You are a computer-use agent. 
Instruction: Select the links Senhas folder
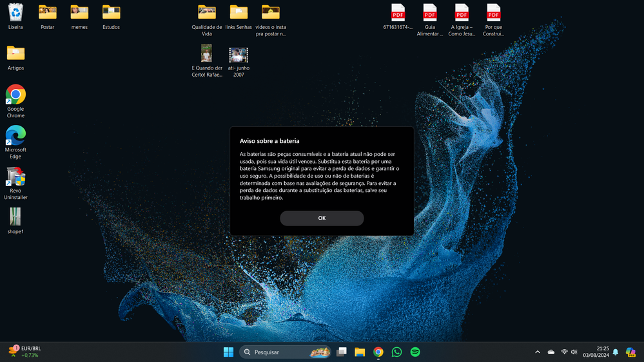point(239,16)
